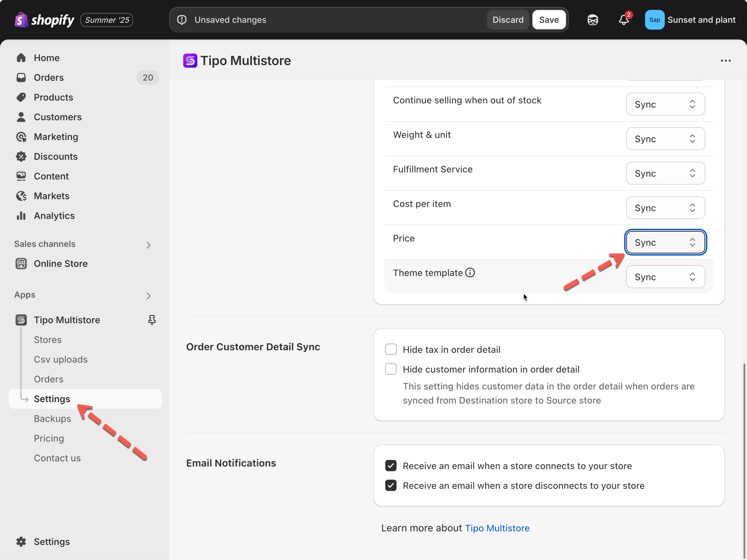The image size is (747, 560).
Task: Click the gear Settings icon at bottom
Action: click(x=21, y=541)
